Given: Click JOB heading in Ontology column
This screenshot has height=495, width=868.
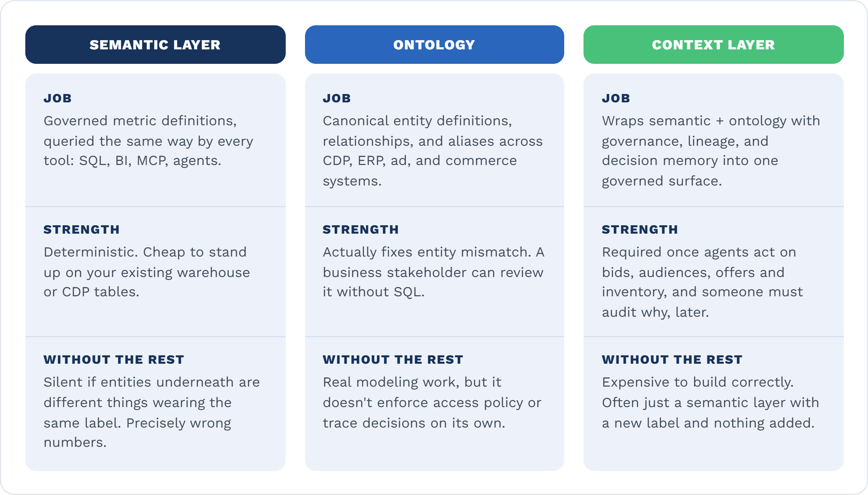Looking at the screenshot, I should point(337,98).
